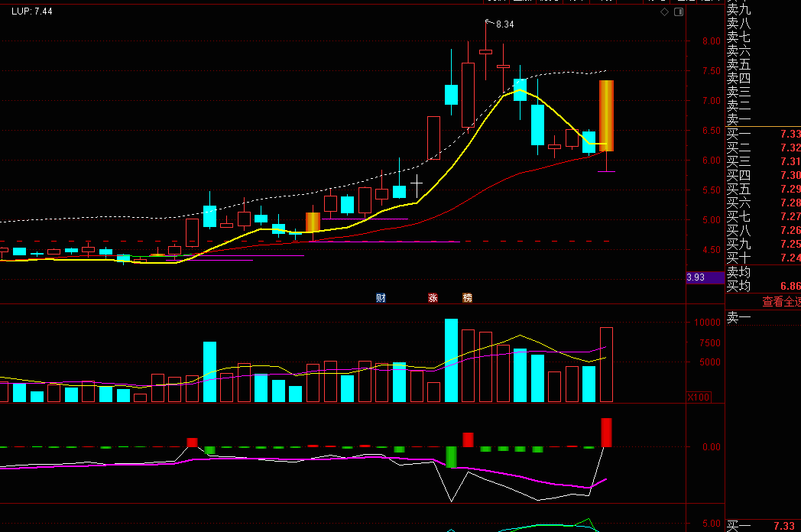Click the 买十 bid row at 7.24
The width and height of the screenshot is (801, 532).
point(764,258)
